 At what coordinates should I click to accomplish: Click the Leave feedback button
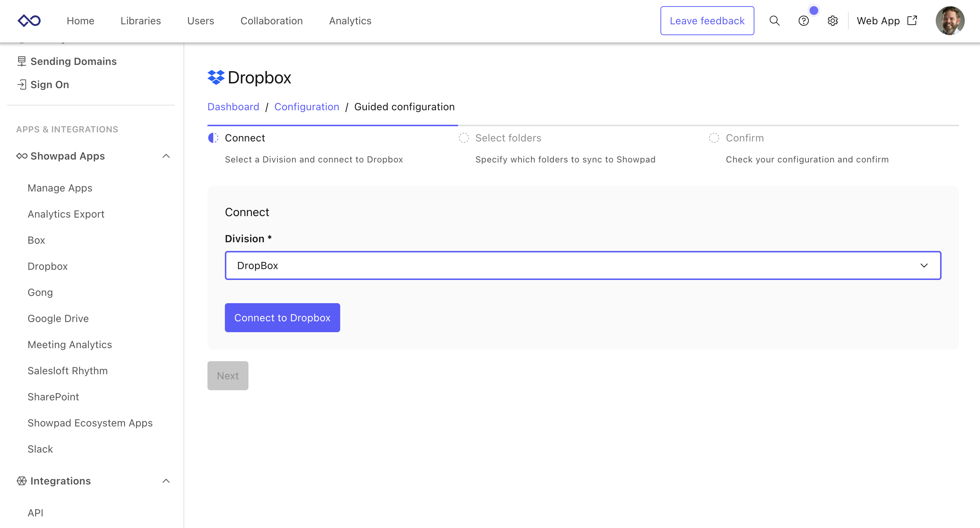707,21
